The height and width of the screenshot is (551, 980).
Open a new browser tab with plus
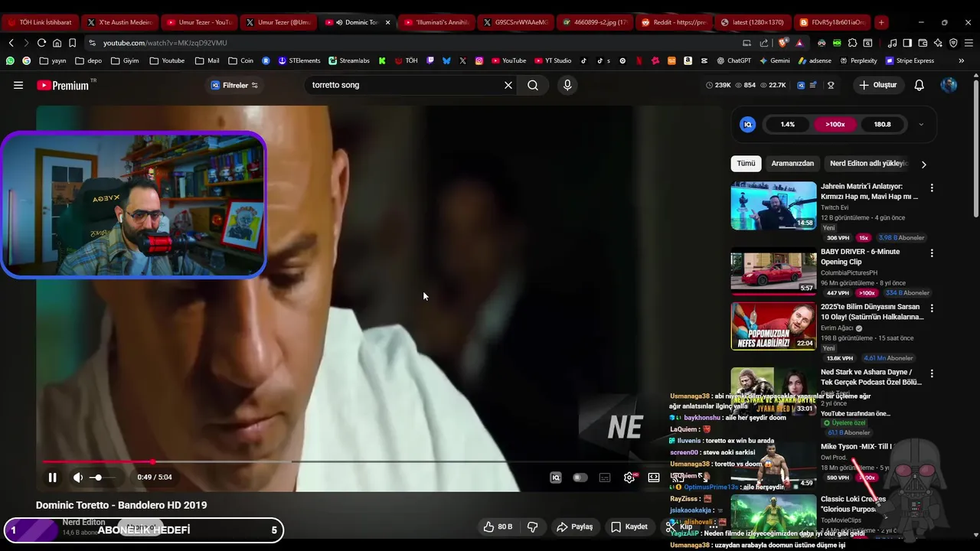point(881,22)
